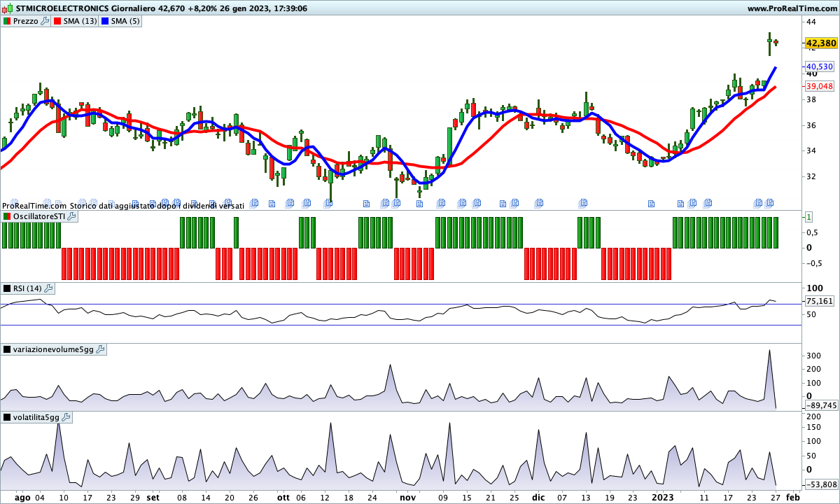Open the www.ProRealTime.com link

pos(792,8)
